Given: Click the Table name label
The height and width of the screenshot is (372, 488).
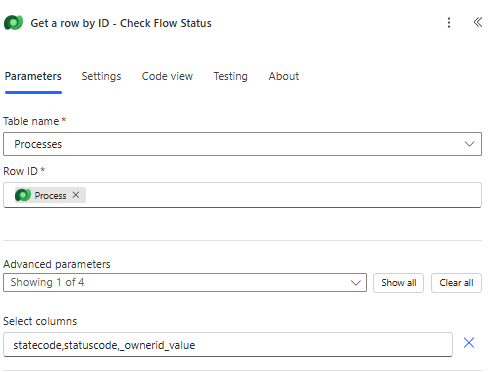Looking at the screenshot, I should point(31,121).
